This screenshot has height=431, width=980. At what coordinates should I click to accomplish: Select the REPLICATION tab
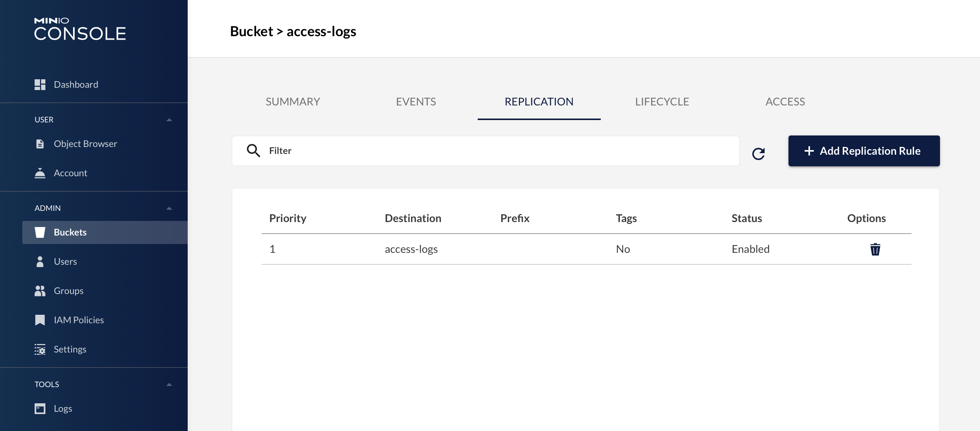coord(539,102)
